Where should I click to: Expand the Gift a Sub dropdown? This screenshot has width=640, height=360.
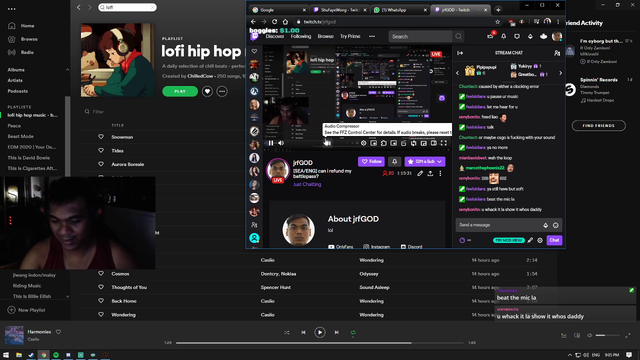pyautogui.click(x=440, y=162)
